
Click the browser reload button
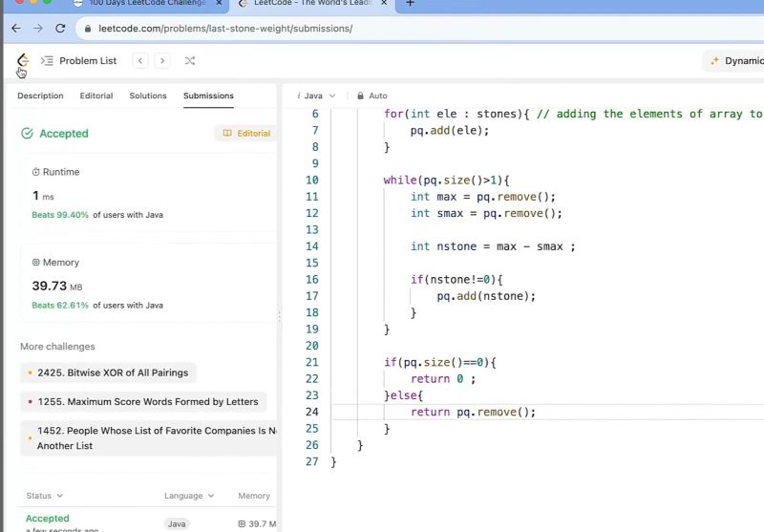tap(62, 29)
